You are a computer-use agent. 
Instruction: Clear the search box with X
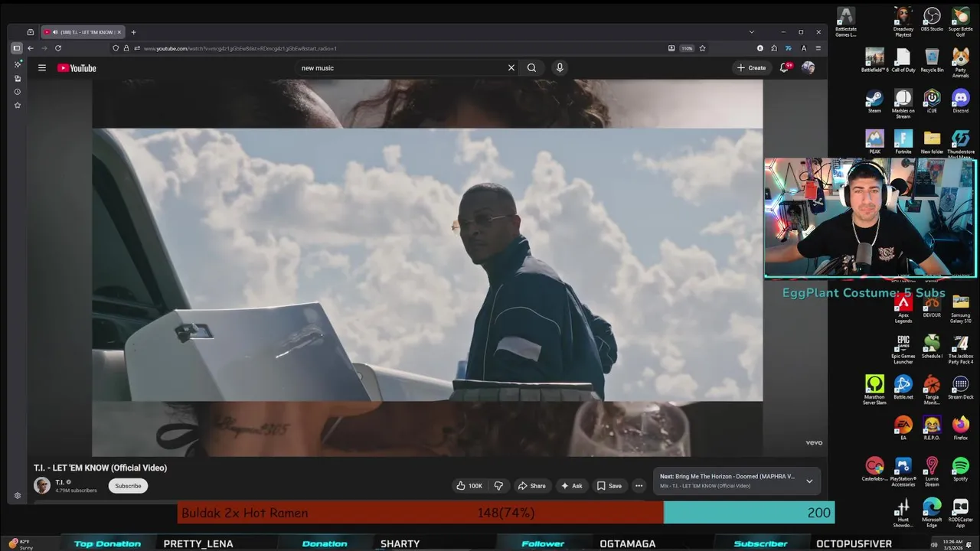[511, 68]
